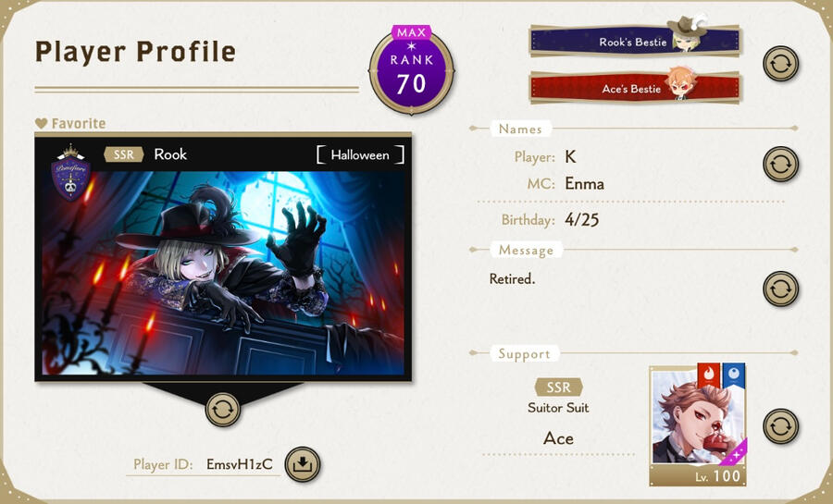Image resolution: width=833 pixels, height=504 pixels.
Task: Click the refresh icon next to Player name
Action: [x=780, y=164]
